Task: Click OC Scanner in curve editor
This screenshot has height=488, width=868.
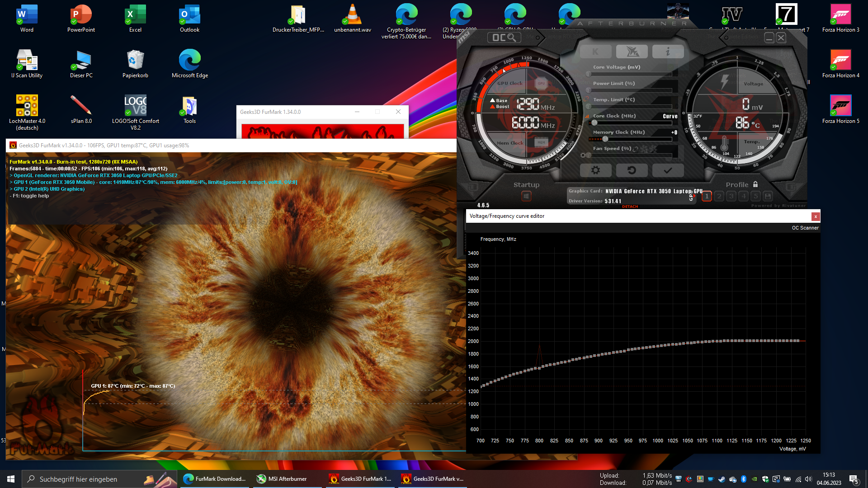Action: pyautogui.click(x=805, y=228)
